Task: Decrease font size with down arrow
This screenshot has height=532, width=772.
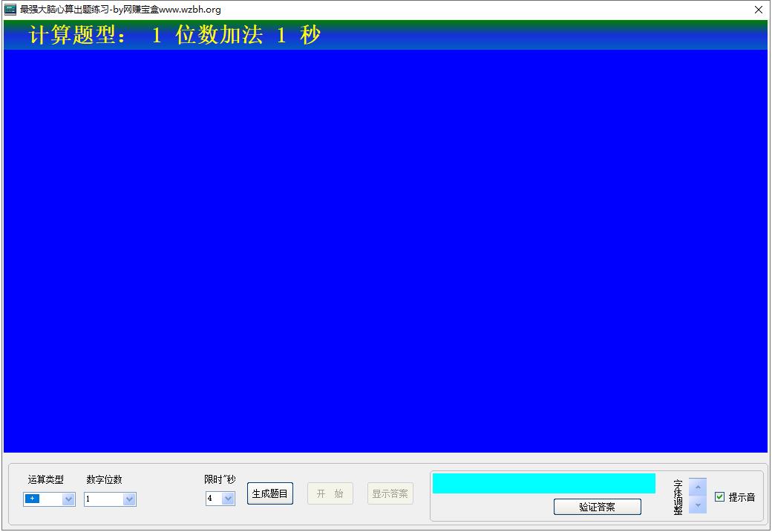Action: point(698,505)
